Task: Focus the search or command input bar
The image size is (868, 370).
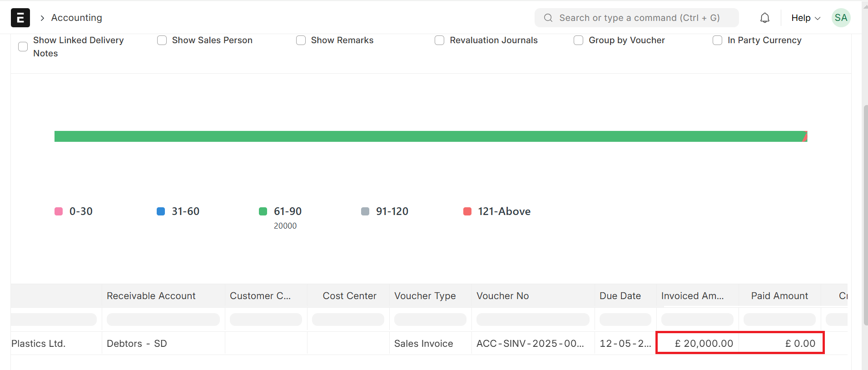Action: coord(639,18)
